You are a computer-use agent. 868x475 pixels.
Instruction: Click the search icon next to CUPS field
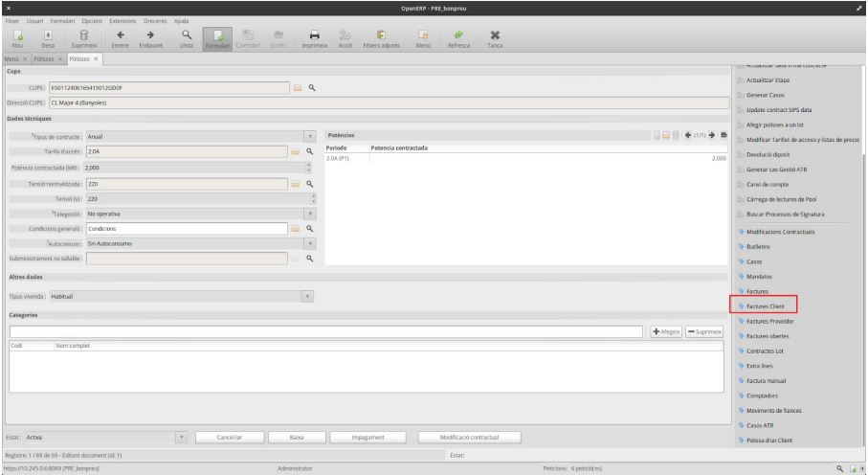pos(311,88)
